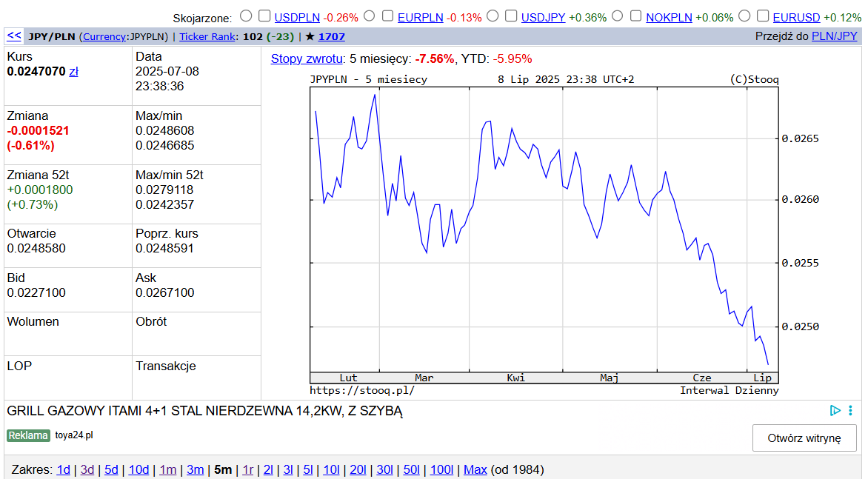The width and height of the screenshot is (868, 479).
Task: Click the Kurs value 0.0247070
Action: (36, 71)
